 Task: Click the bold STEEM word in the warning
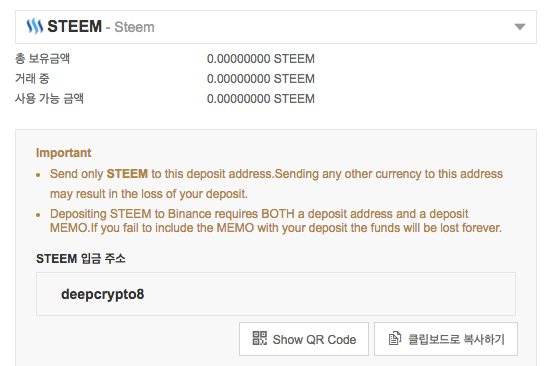coord(127,174)
